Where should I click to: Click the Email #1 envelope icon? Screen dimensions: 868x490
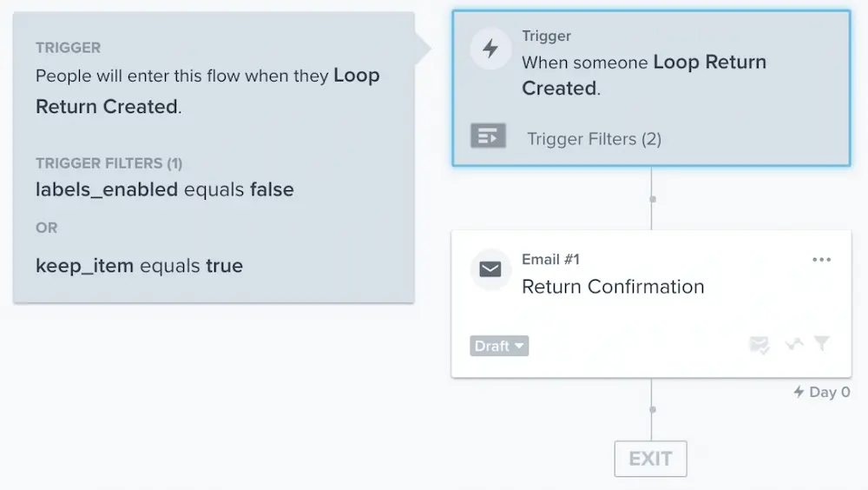[490, 269]
